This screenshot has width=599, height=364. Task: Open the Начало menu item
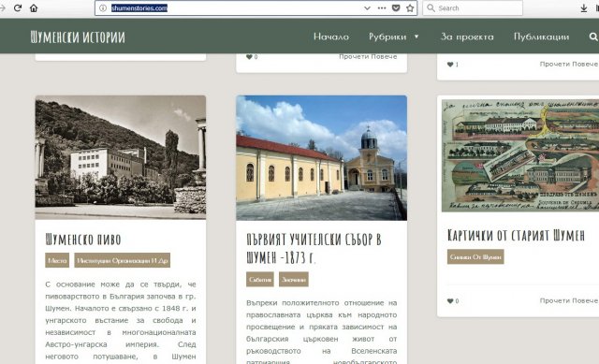pyautogui.click(x=331, y=36)
